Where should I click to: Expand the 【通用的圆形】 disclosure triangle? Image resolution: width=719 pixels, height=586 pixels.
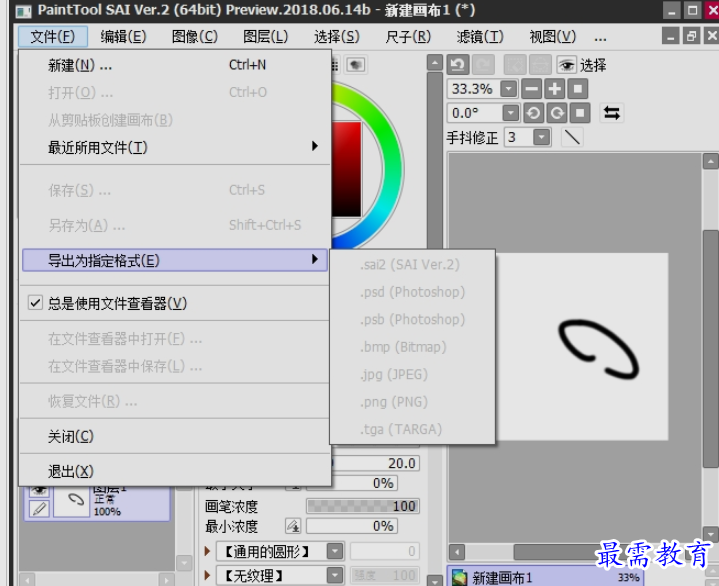click(x=208, y=551)
